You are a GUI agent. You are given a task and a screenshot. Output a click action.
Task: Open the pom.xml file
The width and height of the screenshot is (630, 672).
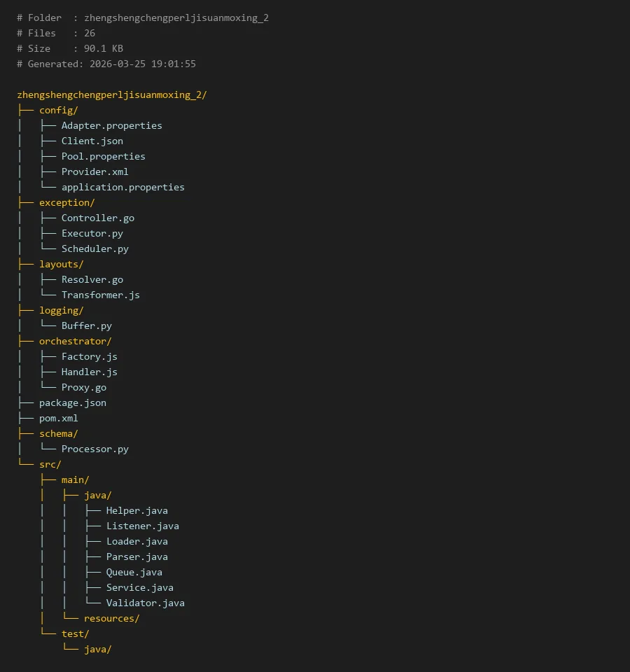pyautogui.click(x=59, y=418)
